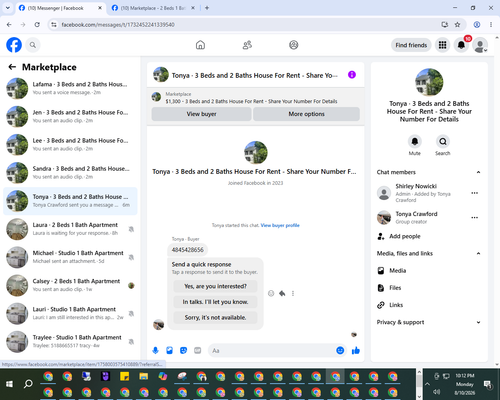Screen dimensions: 500x400
Task: Open the Friends icon in top navigation
Action: point(247,45)
